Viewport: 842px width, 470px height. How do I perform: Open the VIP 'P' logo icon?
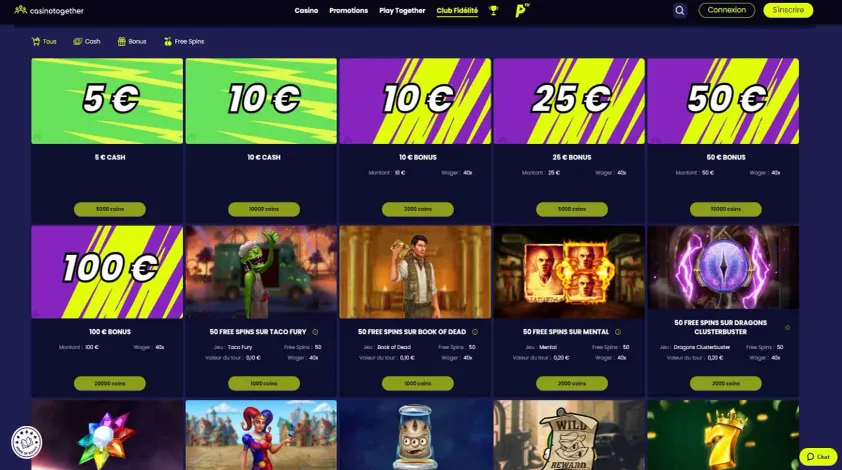click(x=522, y=10)
